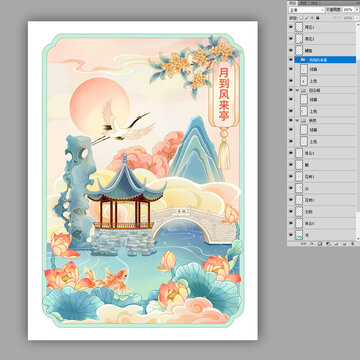360x360 pixels.
Task: Collapse the third group folder triangle
Action: tap(297, 120)
